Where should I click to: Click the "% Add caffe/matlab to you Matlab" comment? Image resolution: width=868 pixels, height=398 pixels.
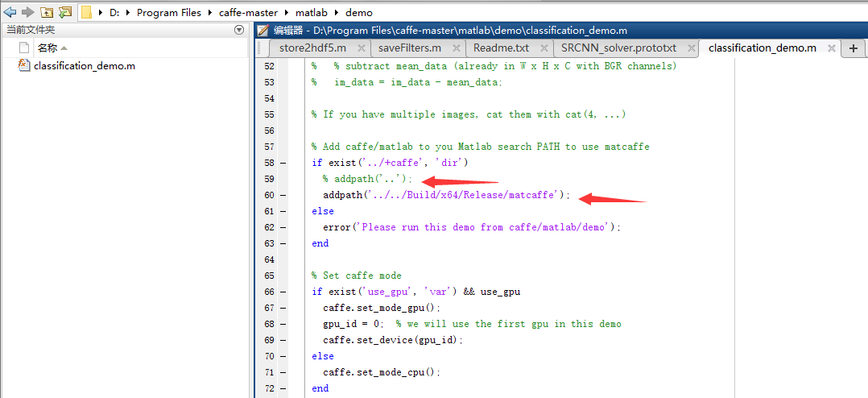pos(480,147)
